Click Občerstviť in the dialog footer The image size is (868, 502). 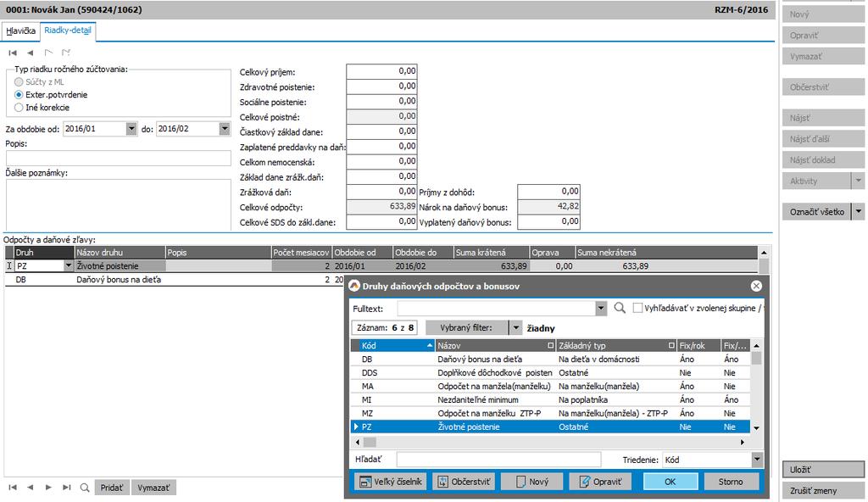[x=464, y=482]
